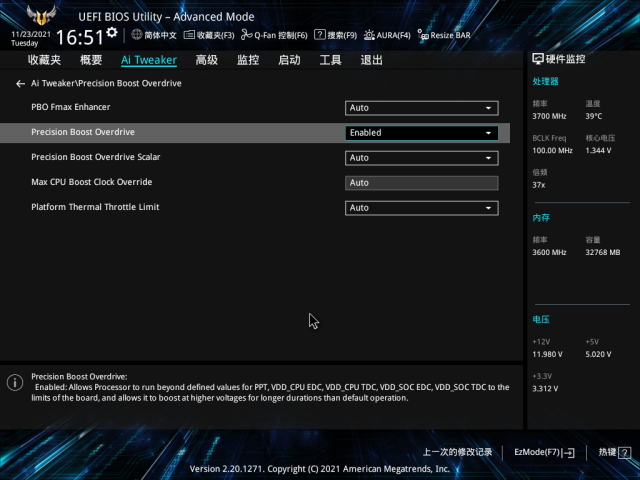Click the back arrow to Ai Tweaker
The height and width of the screenshot is (480, 640).
[x=20, y=84]
